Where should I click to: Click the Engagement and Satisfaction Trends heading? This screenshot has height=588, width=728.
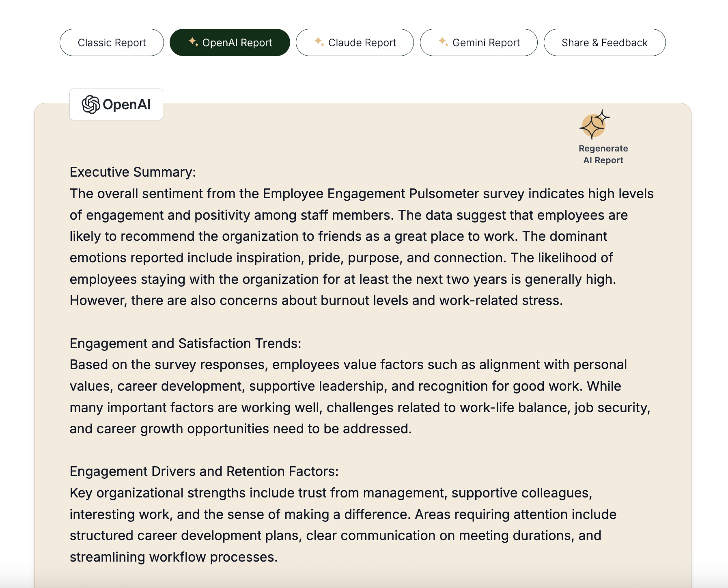pos(185,344)
